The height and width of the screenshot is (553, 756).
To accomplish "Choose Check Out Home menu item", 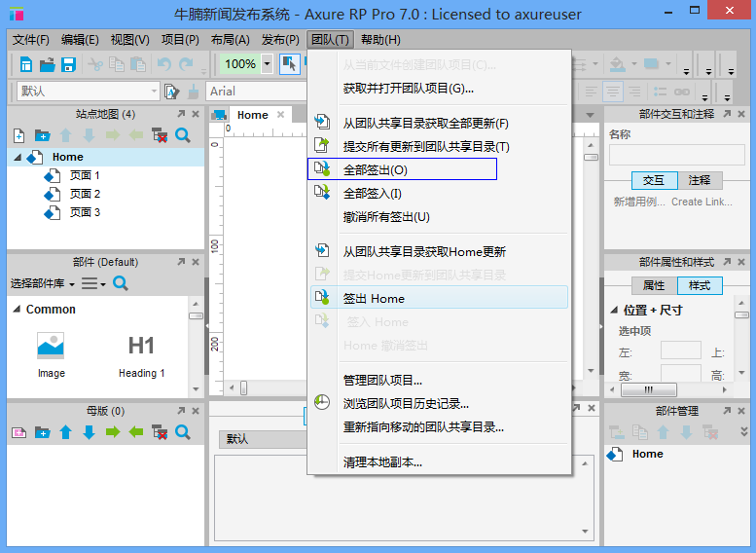I will [x=439, y=298].
